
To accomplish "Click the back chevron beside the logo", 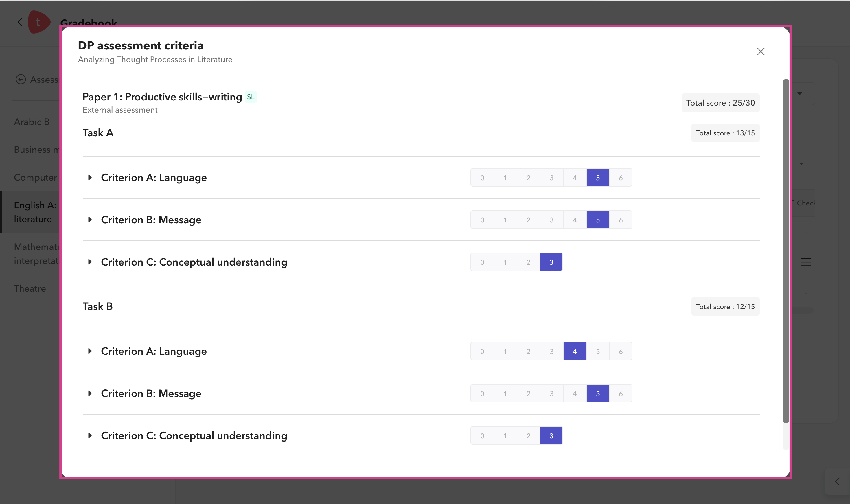I will click(20, 22).
